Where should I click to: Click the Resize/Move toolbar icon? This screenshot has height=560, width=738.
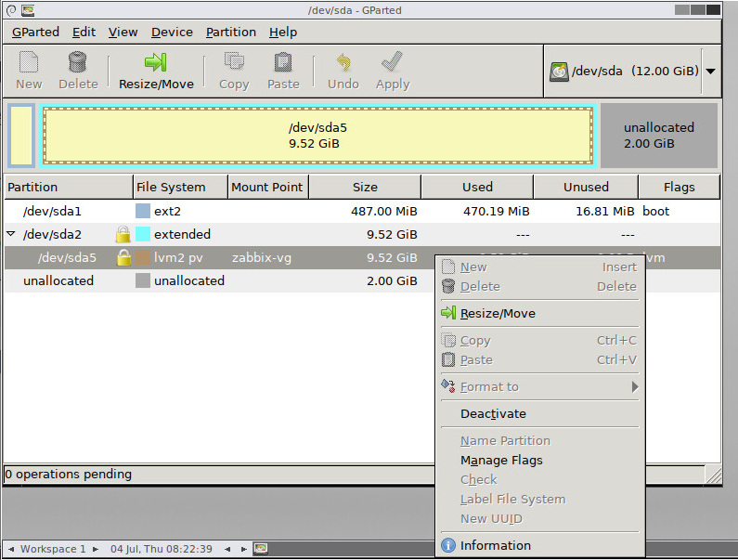(156, 62)
